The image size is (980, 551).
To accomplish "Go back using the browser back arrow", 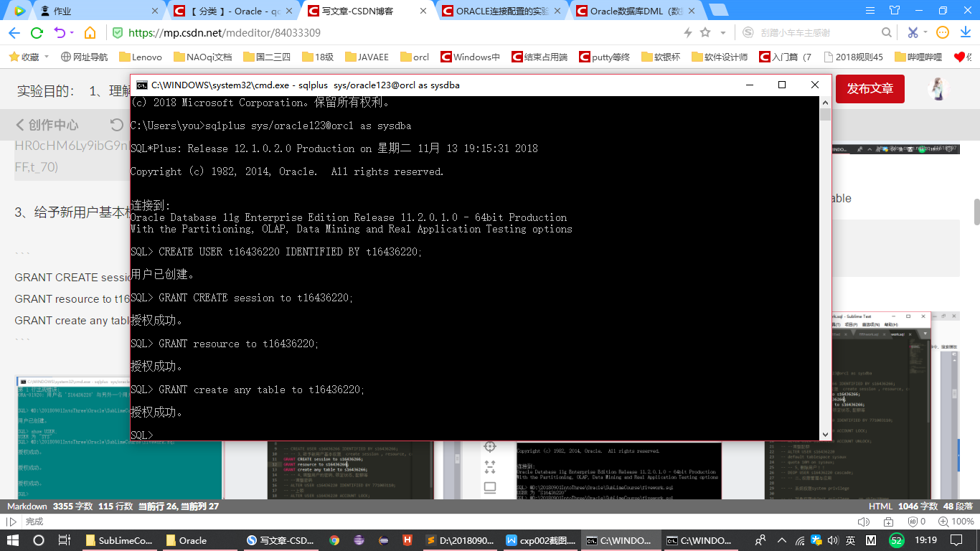I will click(x=14, y=33).
